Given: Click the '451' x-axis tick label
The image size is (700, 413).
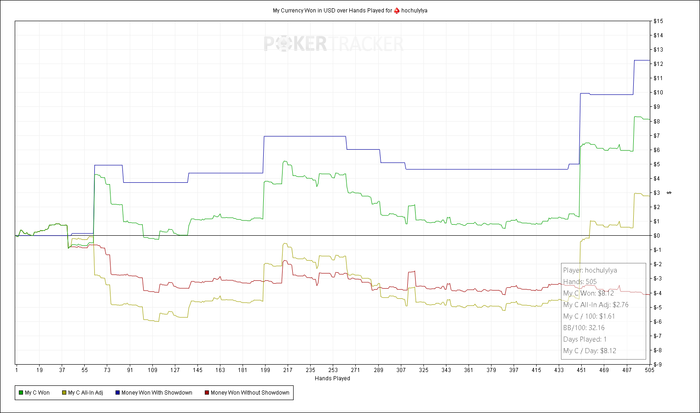Looking at the screenshot, I should [581, 370].
